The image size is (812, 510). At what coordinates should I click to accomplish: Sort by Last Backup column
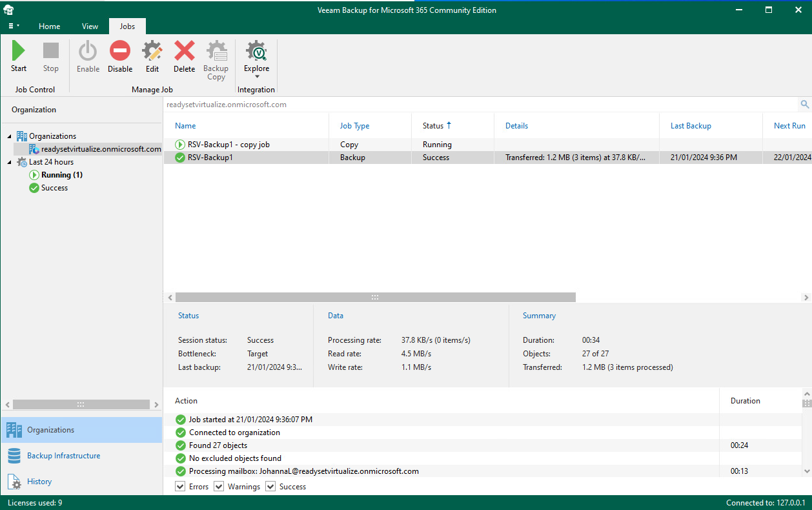[x=691, y=126]
